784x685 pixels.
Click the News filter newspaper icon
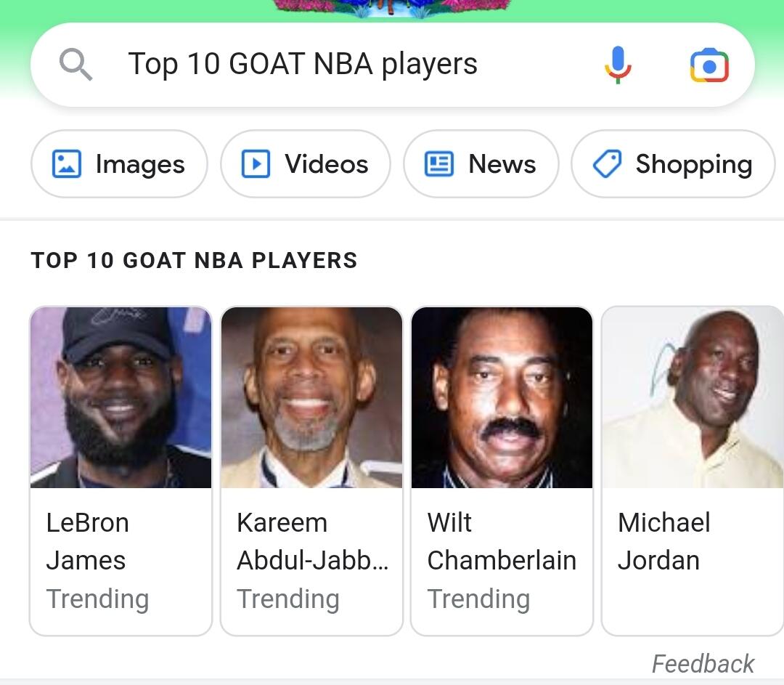(438, 164)
